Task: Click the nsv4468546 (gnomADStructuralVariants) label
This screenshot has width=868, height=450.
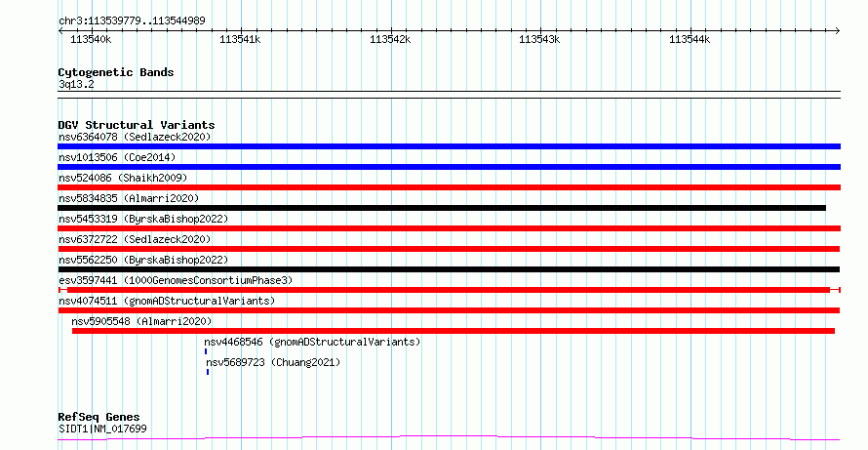Action: pos(312,342)
